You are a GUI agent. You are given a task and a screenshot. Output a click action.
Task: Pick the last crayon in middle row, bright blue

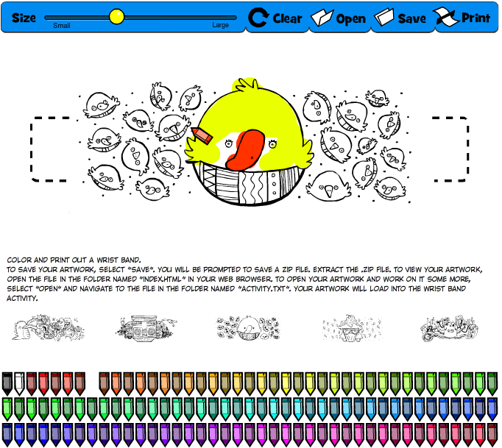(x=492, y=409)
